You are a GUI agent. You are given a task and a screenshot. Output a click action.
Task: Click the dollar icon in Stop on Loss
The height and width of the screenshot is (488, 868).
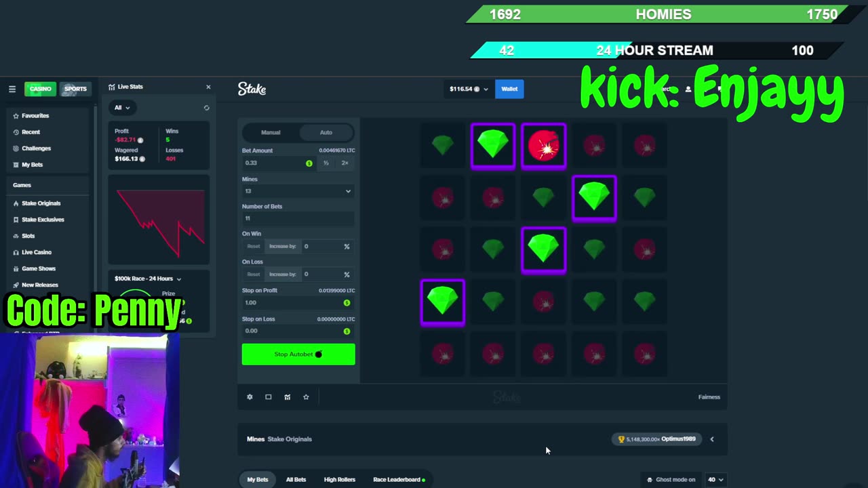347,331
